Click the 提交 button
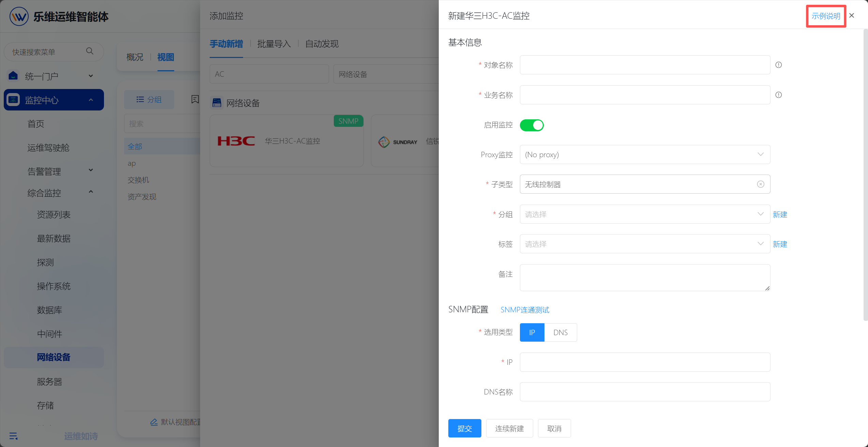This screenshot has height=447, width=868. tap(464, 428)
